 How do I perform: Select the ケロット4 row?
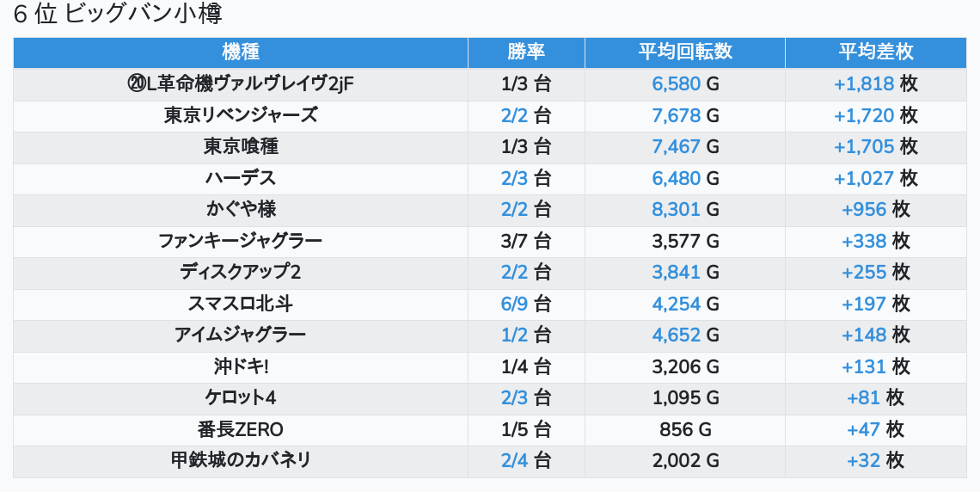(241, 397)
